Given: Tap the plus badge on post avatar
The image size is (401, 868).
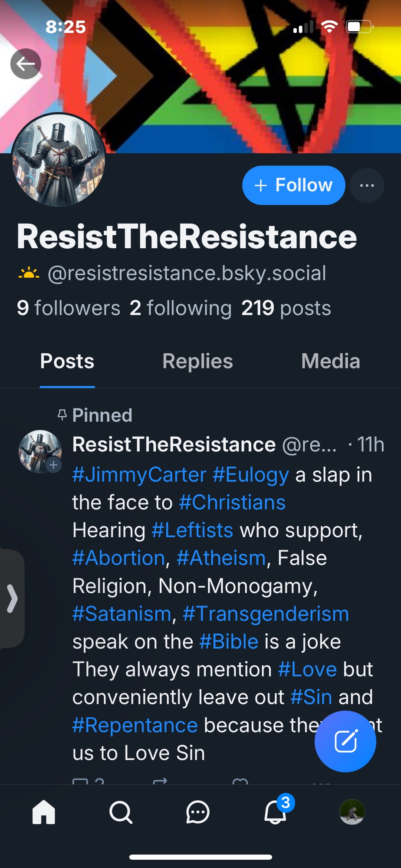Looking at the screenshot, I should [53, 465].
